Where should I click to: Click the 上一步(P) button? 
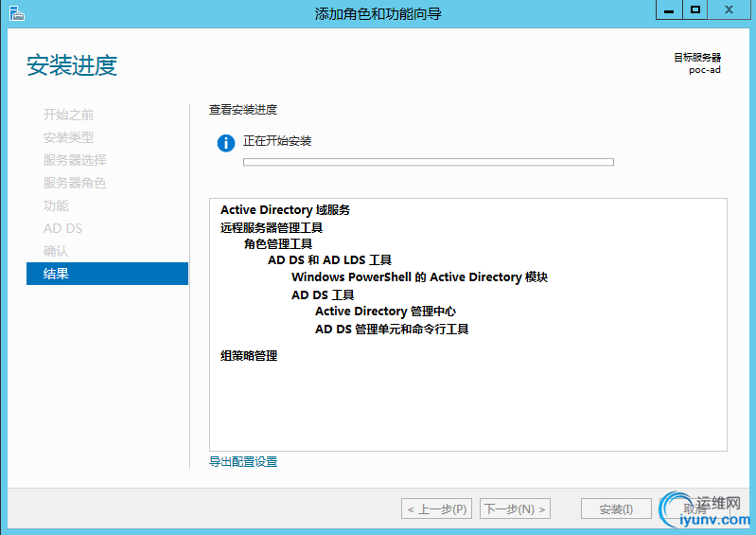(x=436, y=508)
